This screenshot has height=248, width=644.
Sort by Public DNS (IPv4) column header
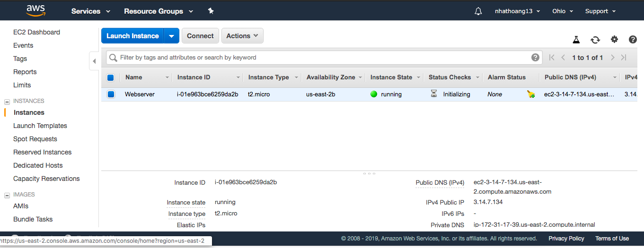[x=580, y=77]
